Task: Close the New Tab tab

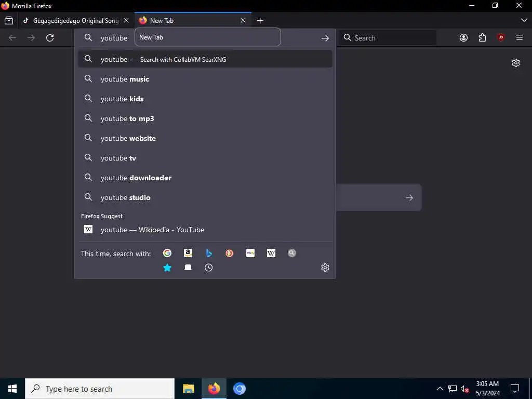Action: 243,21
